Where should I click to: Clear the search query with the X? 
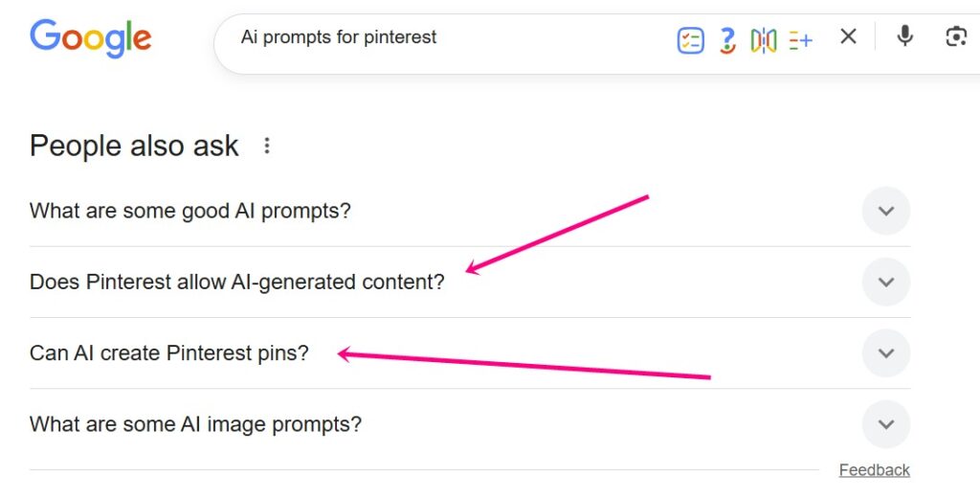click(x=848, y=37)
